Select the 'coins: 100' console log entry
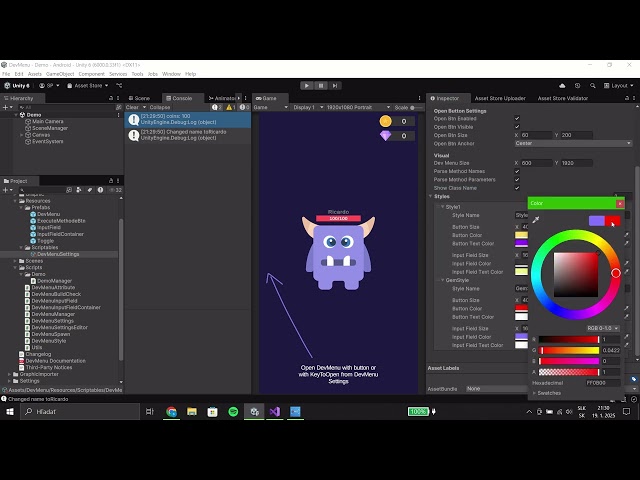640x480 pixels. click(188, 120)
